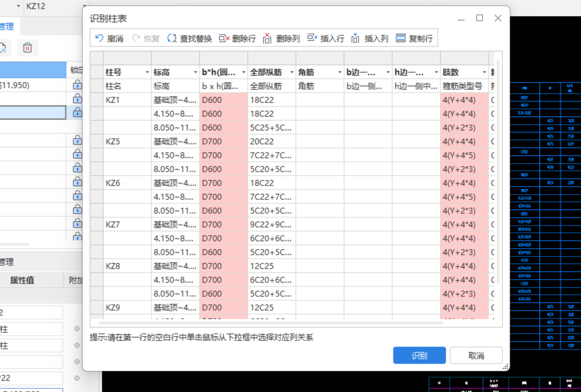Click the 删除列 delete column tool
Screen dimensions: 581x392
point(281,38)
